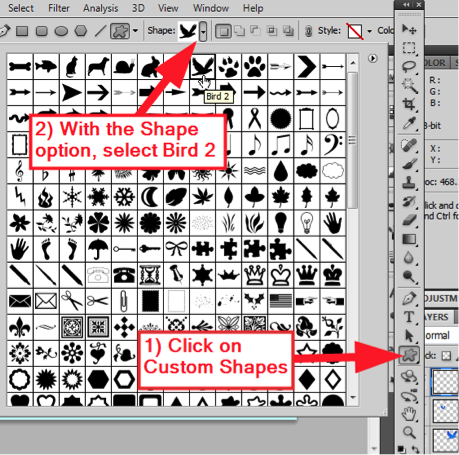This screenshot has height=455, width=459.
Task: Pick the Eyedropper tool
Action: (409, 123)
